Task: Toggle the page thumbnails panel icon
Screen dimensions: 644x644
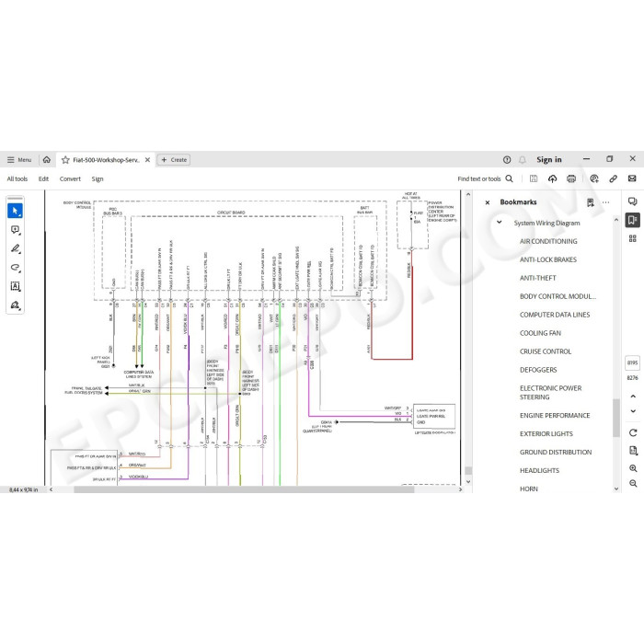Action: pos(633,238)
